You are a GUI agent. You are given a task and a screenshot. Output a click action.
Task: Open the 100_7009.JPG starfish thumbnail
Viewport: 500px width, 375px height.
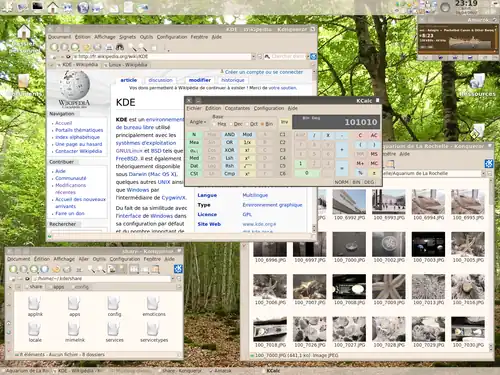[389, 287]
